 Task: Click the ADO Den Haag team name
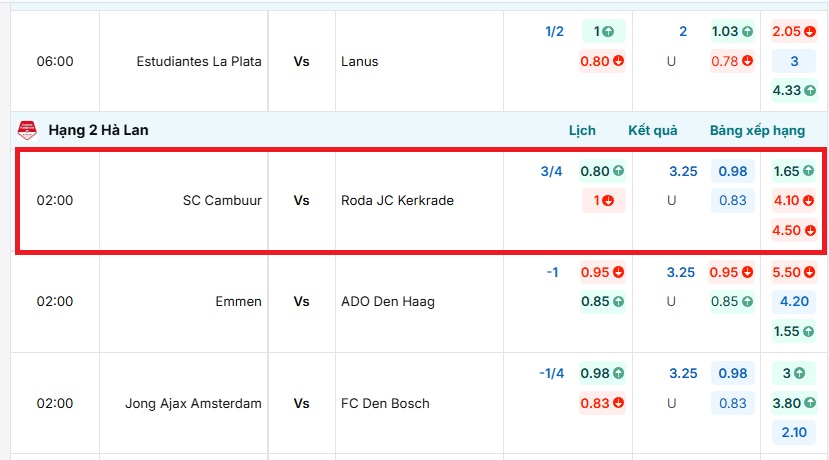[388, 301]
